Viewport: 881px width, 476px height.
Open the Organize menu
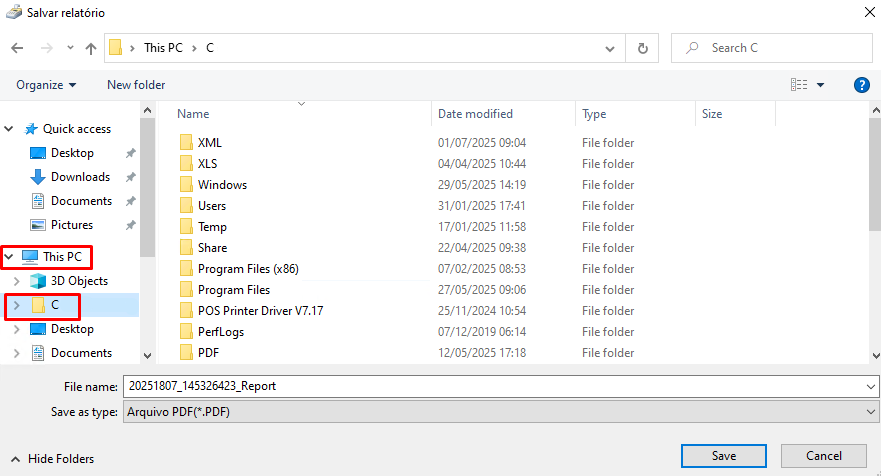[x=46, y=85]
